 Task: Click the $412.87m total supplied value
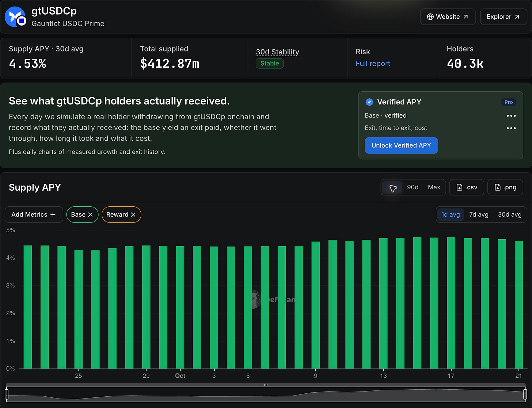coord(170,64)
